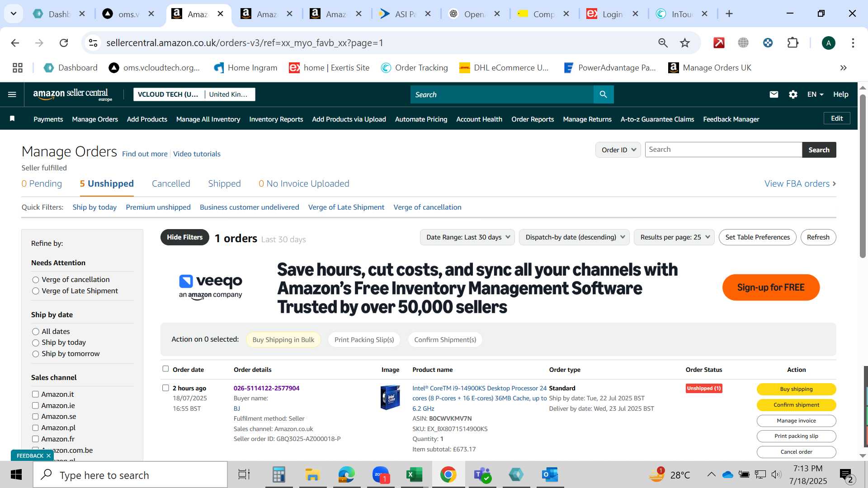Click the Intel processor product image
868x488 pixels.
point(390,398)
